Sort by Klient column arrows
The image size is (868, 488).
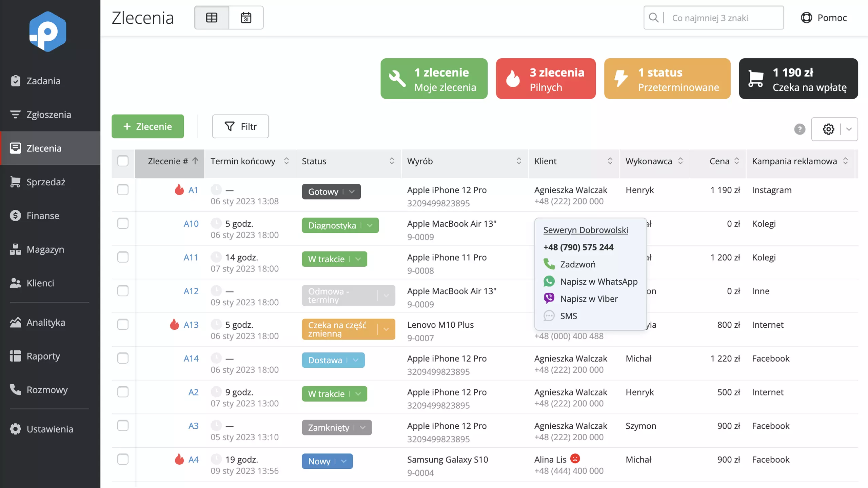(x=610, y=161)
